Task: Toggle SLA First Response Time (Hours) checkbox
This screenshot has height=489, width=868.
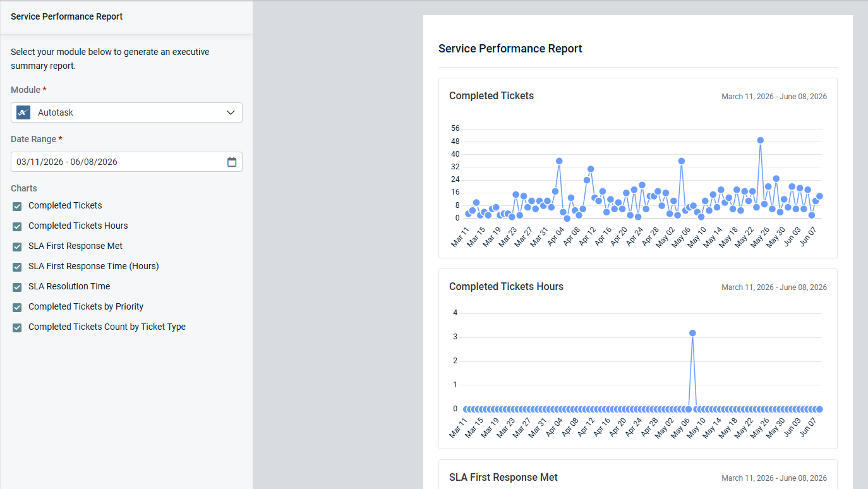Action: [17, 267]
